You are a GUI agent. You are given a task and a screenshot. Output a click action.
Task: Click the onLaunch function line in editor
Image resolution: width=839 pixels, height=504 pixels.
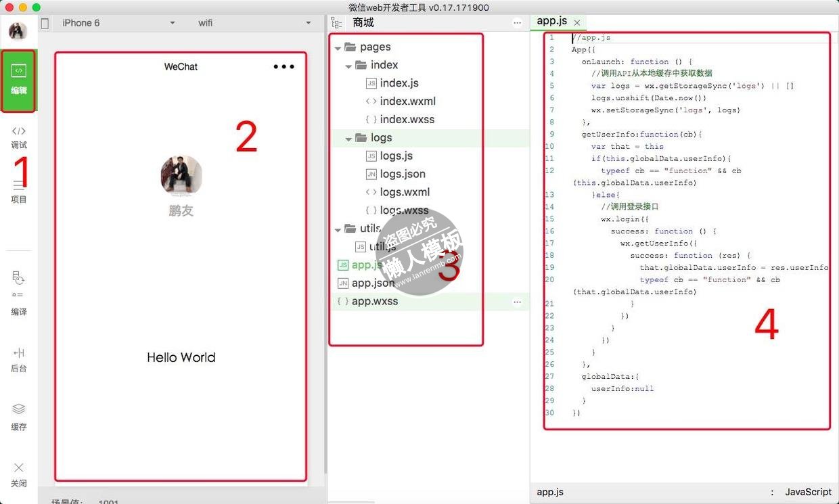(637, 62)
